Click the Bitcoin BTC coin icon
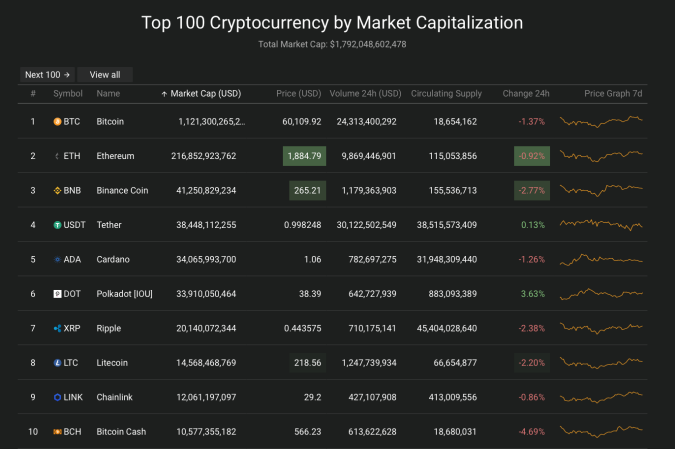 pyautogui.click(x=57, y=122)
